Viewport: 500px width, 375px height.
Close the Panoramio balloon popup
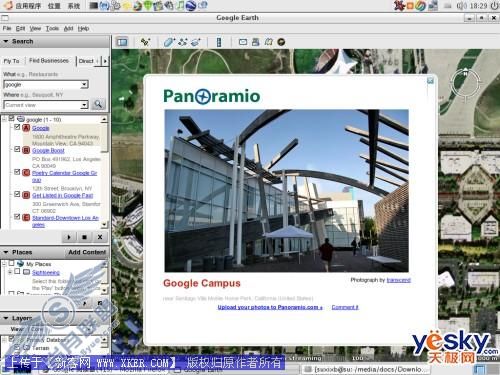pyautogui.click(x=430, y=80)
